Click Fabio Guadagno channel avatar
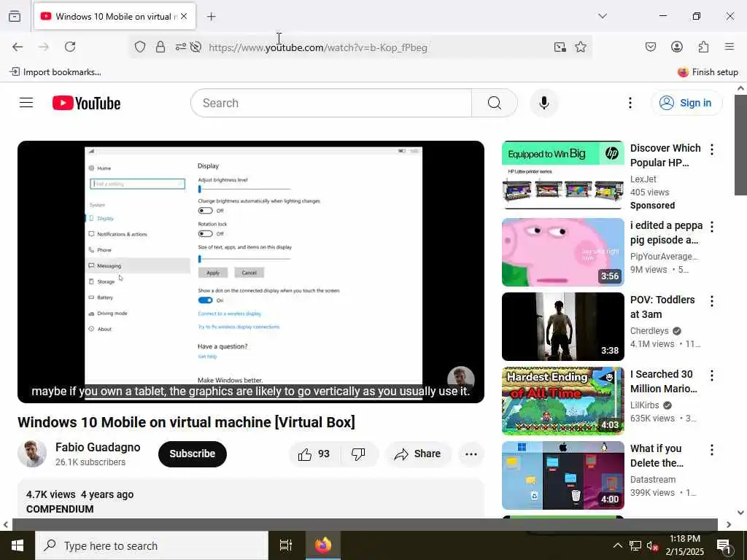747x560 pixels. click(32, 454)
